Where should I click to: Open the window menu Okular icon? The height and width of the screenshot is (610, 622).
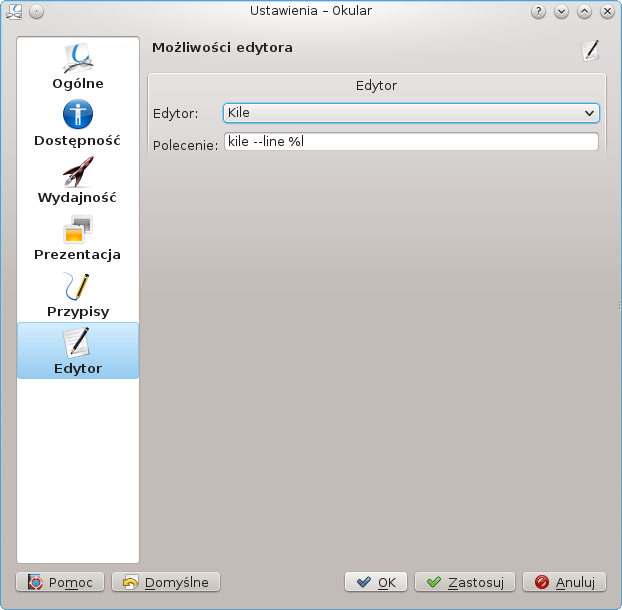click(x=13, y=12)
